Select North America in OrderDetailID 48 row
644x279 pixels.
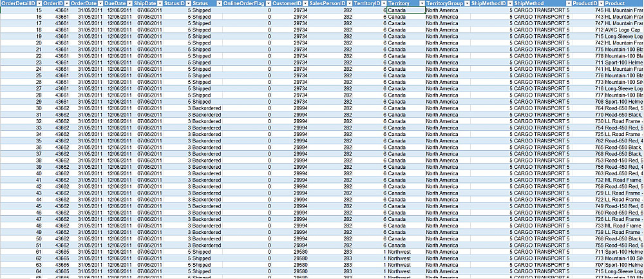448,226
